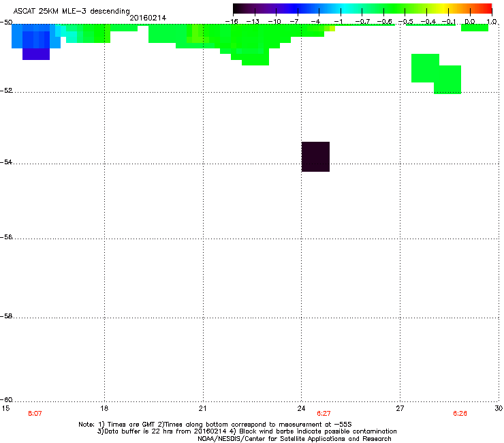Click the dark blue data patch at top left
This screenshot has height=443, width=504.
[36, 40]
